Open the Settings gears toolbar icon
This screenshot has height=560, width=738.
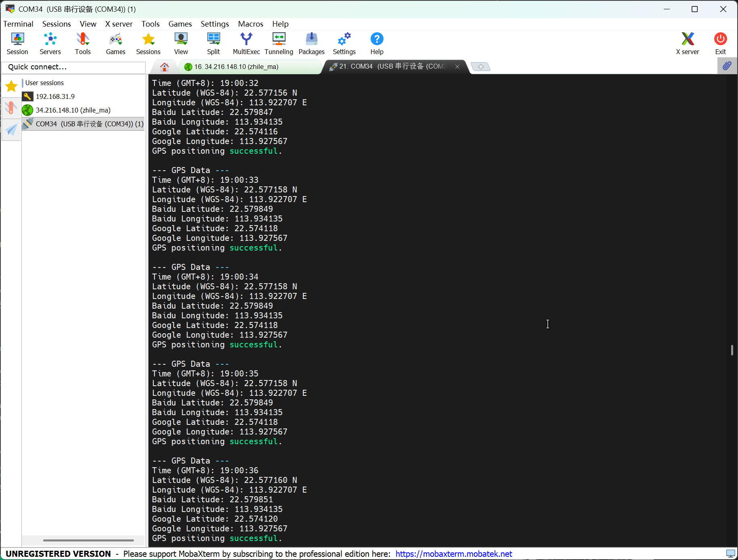(x=344, y=44)
